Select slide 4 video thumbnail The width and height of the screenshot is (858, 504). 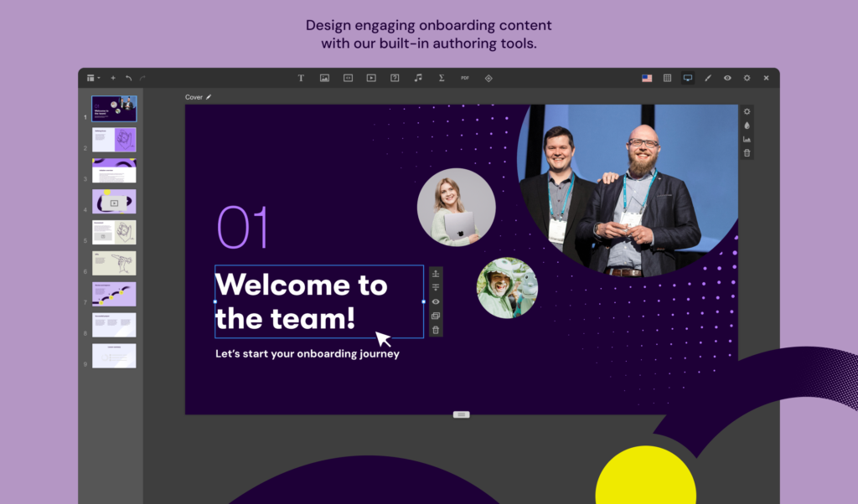tap(114, 202)
